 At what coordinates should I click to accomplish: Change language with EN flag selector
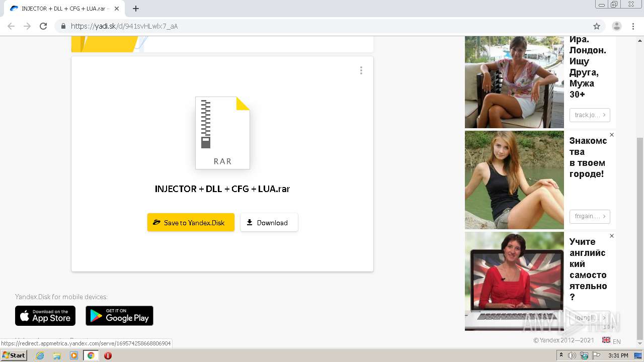pyautogui.click(x=611, y=341)
